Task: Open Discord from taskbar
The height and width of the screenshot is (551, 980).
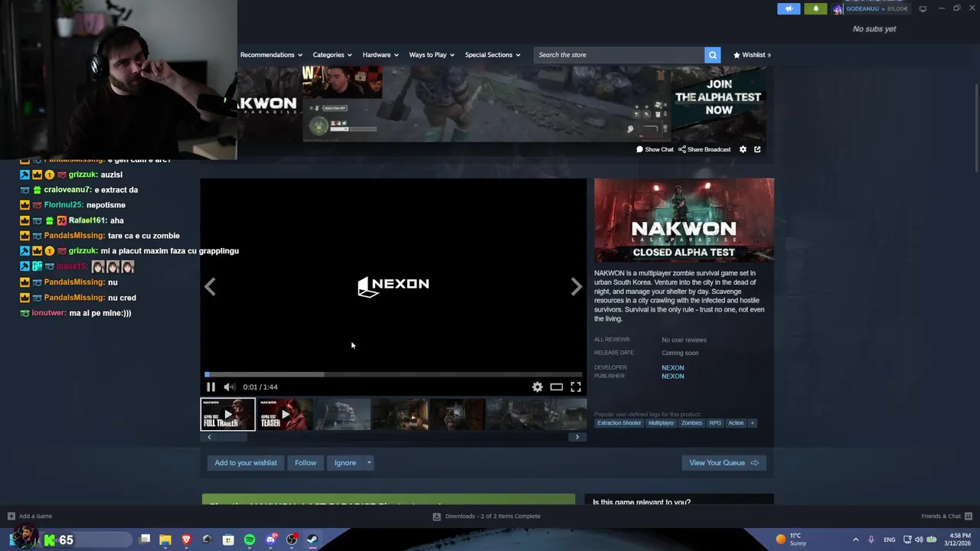Action: [270, 540]
